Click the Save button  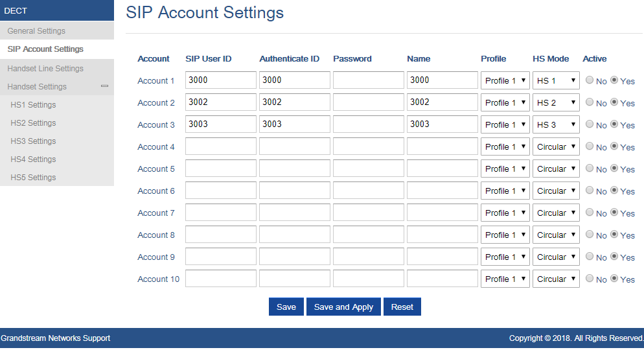286,307
